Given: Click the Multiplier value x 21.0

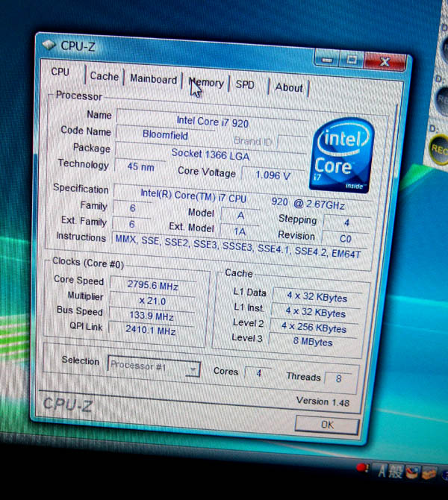Looking at the screenshot, I should [x=152, y=301].
